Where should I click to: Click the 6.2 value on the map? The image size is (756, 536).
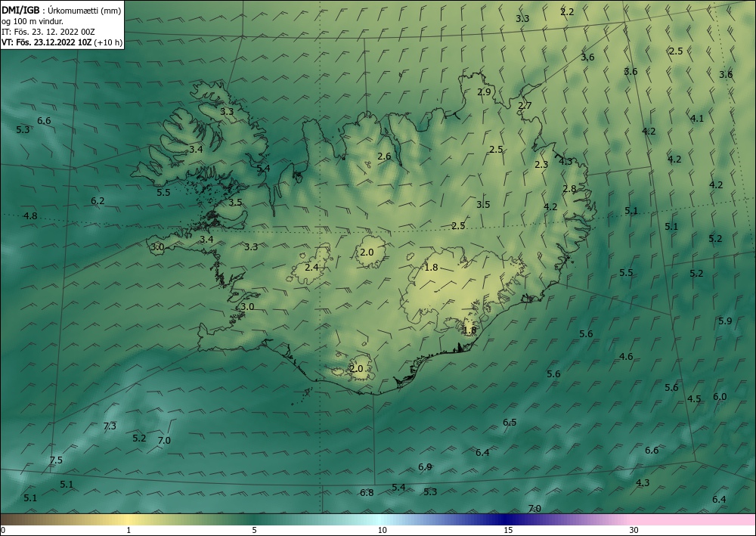(x=98, y=200)
